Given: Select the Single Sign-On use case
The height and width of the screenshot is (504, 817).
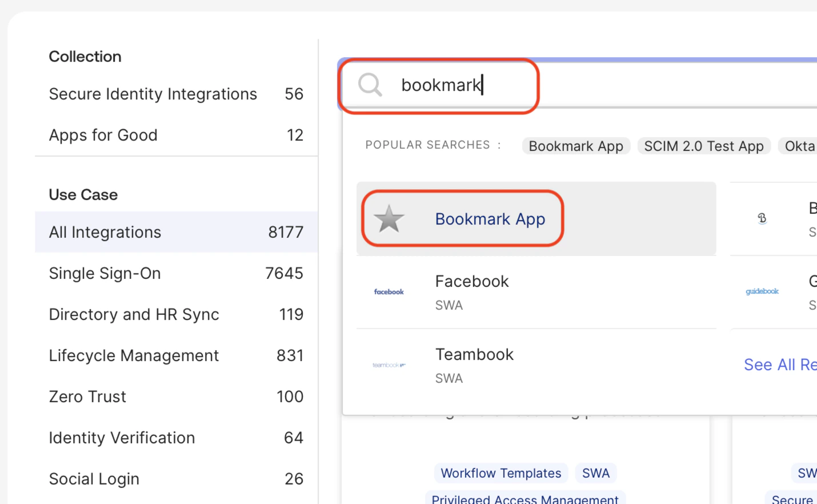Looking at the screenshot, I should pyautogui.click(x=105, y=273).
